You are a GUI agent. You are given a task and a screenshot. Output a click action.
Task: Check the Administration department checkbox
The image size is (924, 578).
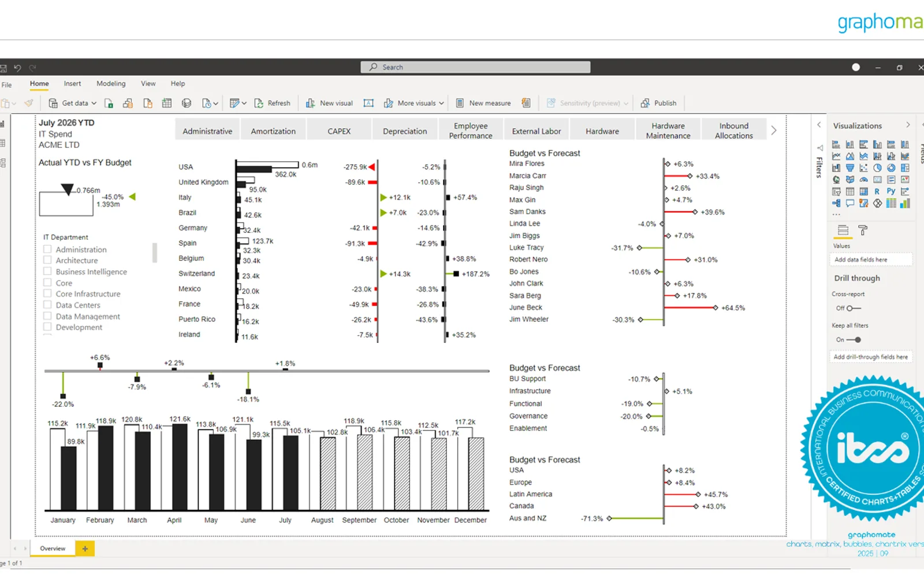47,249
